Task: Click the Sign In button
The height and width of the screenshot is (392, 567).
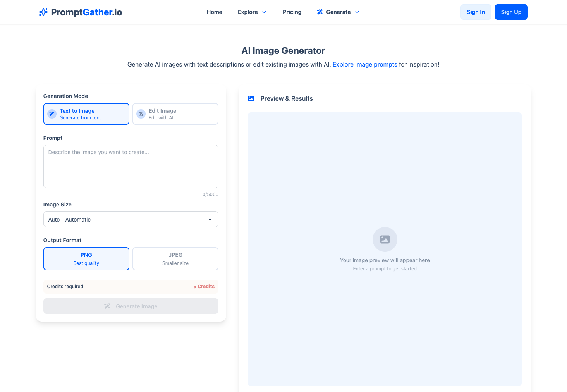Action: point(476,12)
